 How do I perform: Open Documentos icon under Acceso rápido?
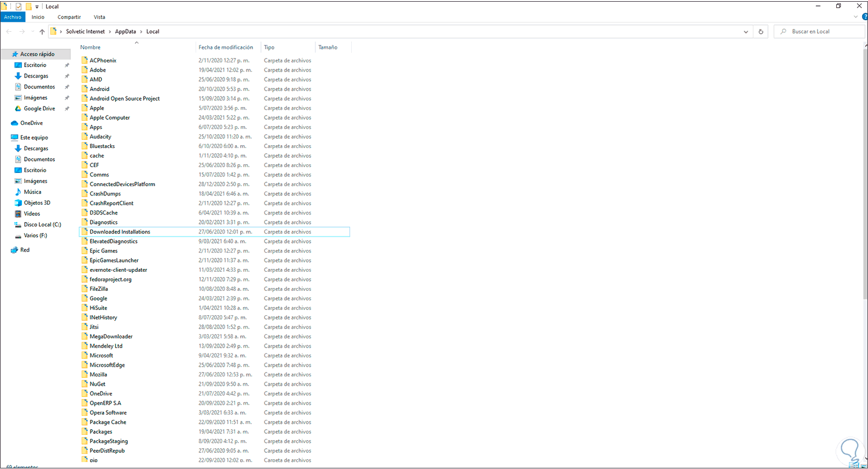[x=18, y=87]
